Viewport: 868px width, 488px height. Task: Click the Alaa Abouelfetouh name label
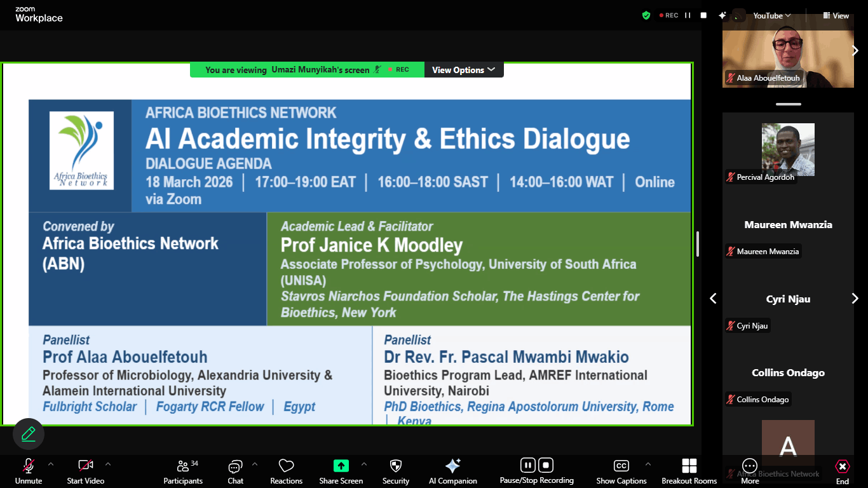(764, 78)
